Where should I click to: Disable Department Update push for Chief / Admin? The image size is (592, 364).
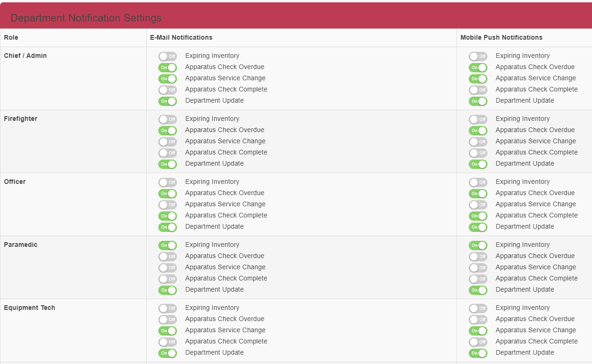click(478, 101)
